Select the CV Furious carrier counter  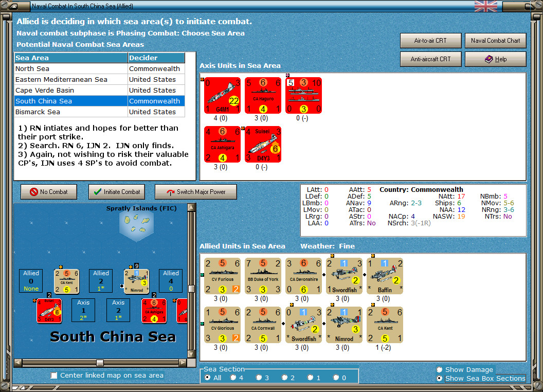(222, 276)
